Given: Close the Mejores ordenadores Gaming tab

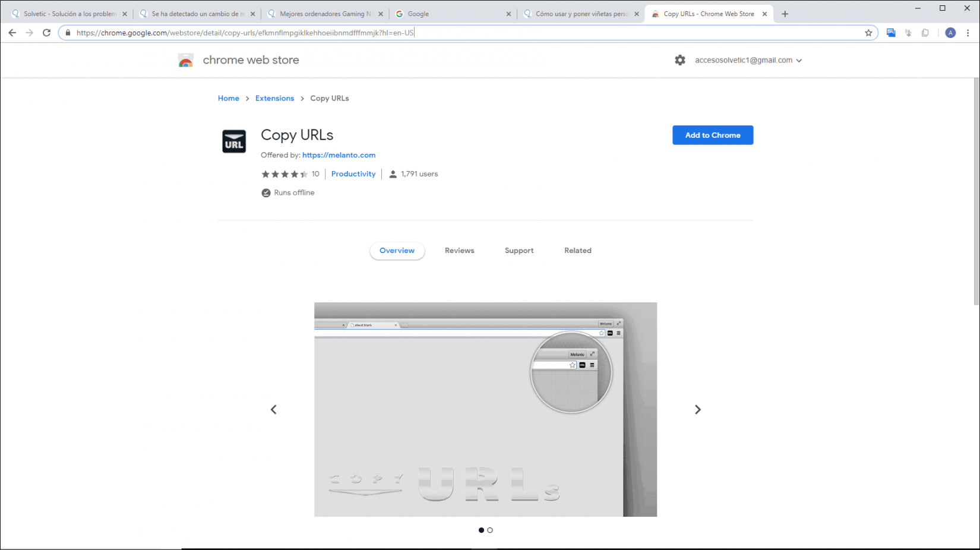Looking at the screenshot, I should (381, 14).
